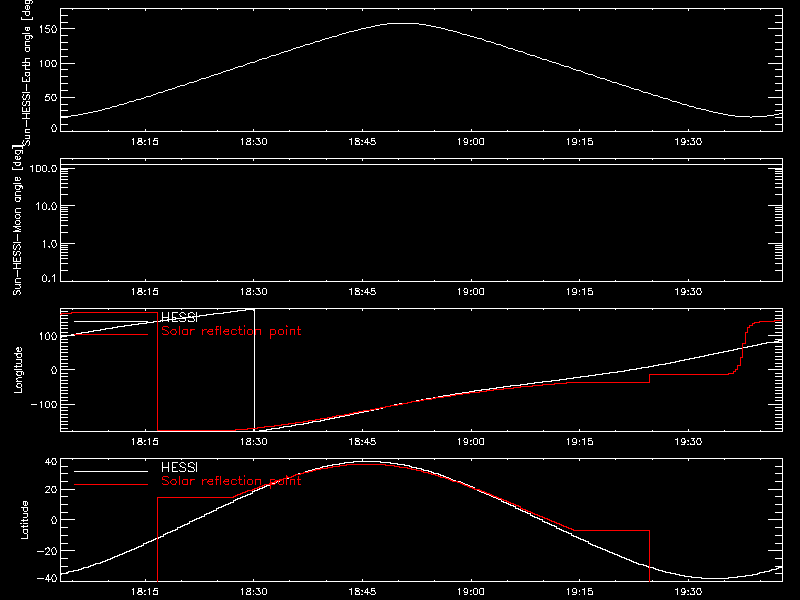Click red Solar reflection point legend in Longitude plot
Screen dimensions: 800x600
pyautogui.click(x=231, y=331)
